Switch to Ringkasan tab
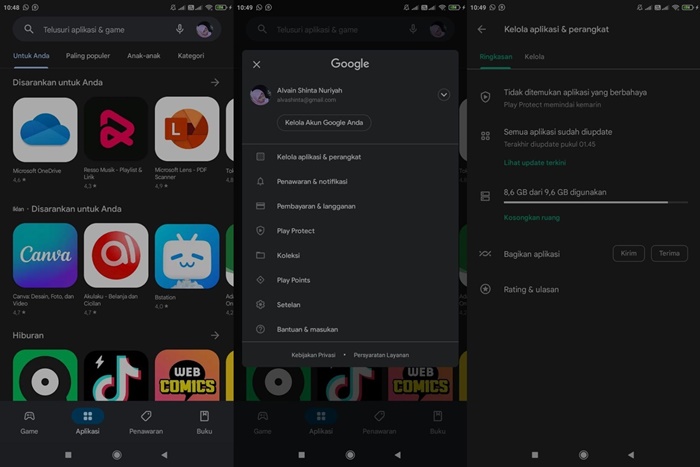 point(496,57)
